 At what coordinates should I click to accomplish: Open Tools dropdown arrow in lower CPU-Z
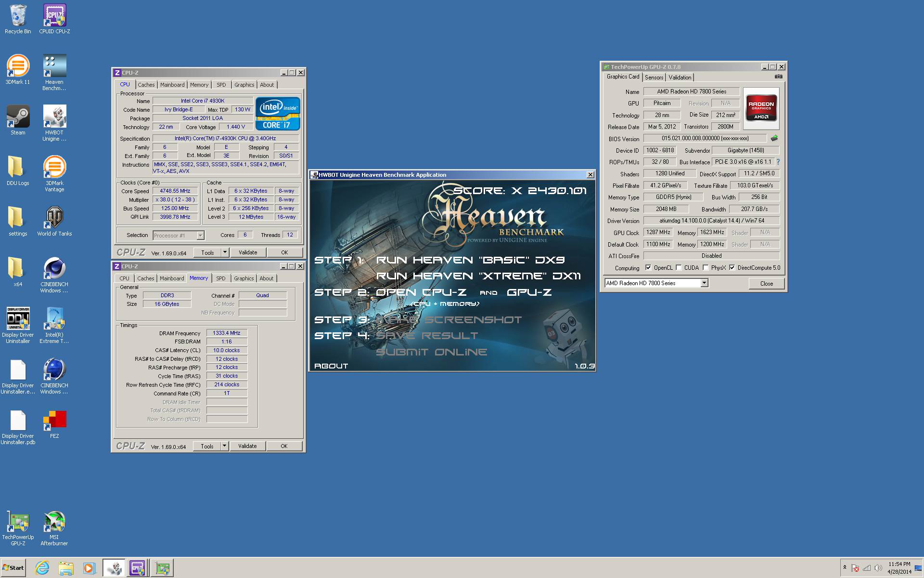tap(224, 446)
